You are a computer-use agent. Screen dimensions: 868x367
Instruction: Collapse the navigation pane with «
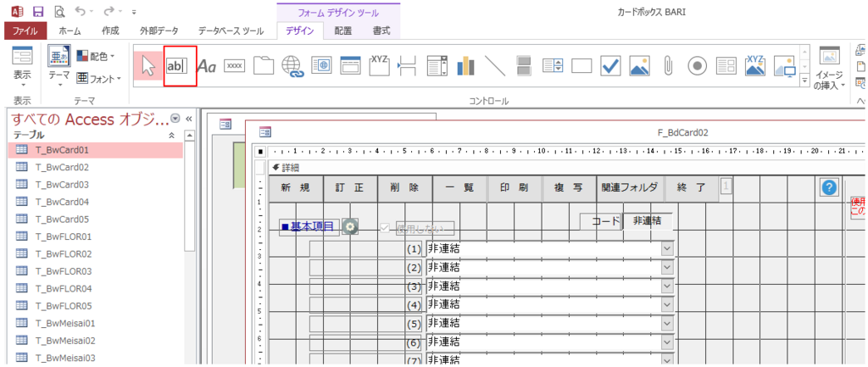pyautogui.click(x=189, y=119)
